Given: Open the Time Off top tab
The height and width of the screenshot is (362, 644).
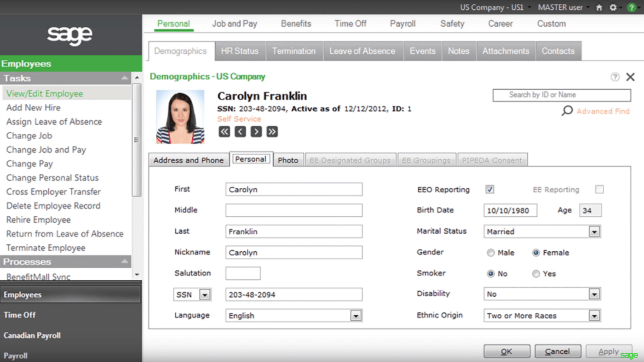Looking at the screenshot, I should coord(351,24).
